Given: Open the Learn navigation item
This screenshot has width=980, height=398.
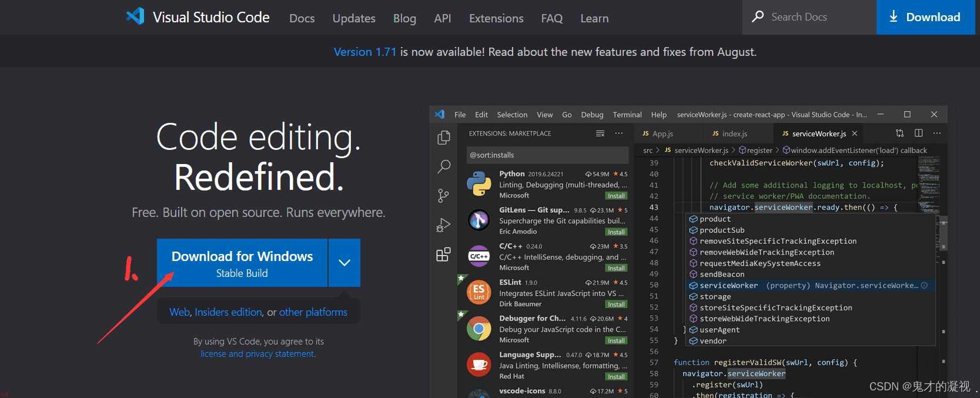Looking at the screenshot, I should tap(594, 18).
